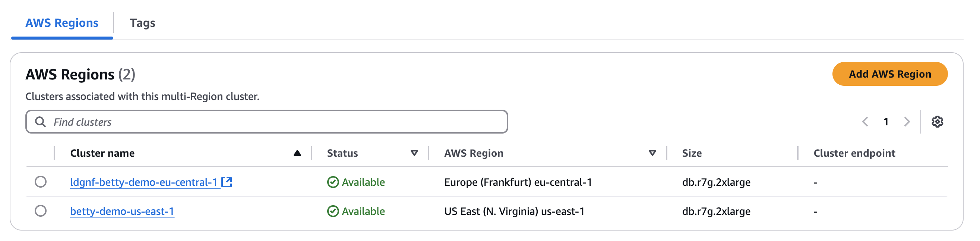Click the previous page chevron arrow
This screenshot has height=241, width=980.
[x=866, y=122]
